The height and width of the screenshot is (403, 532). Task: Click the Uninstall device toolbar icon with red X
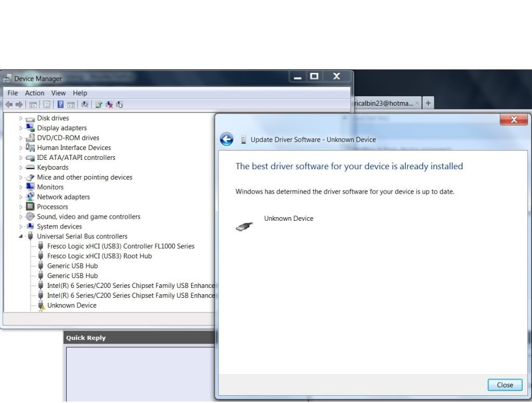coord(109,105)
